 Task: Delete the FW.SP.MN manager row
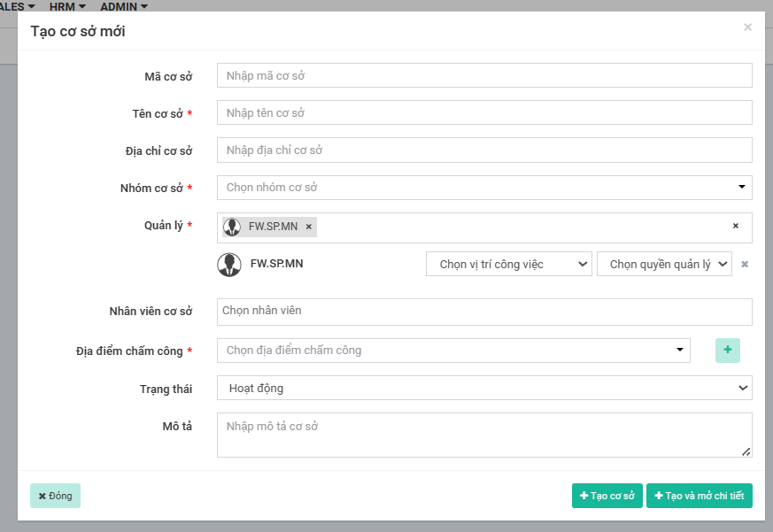[745, 264]
